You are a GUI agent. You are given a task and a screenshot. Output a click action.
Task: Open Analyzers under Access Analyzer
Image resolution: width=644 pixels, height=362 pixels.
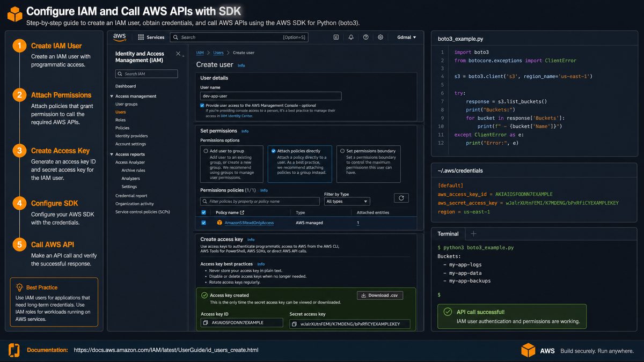tap(131, 179)
